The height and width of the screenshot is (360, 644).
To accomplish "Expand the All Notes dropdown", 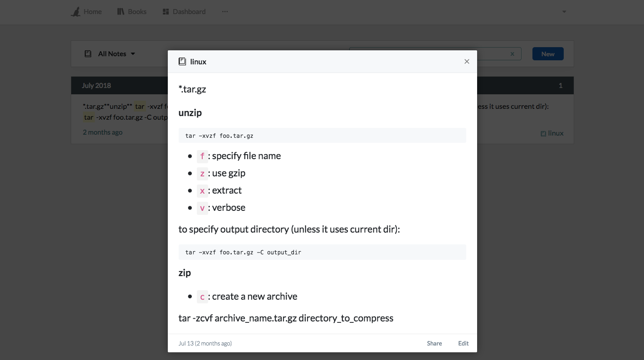I will click(117, 54).
